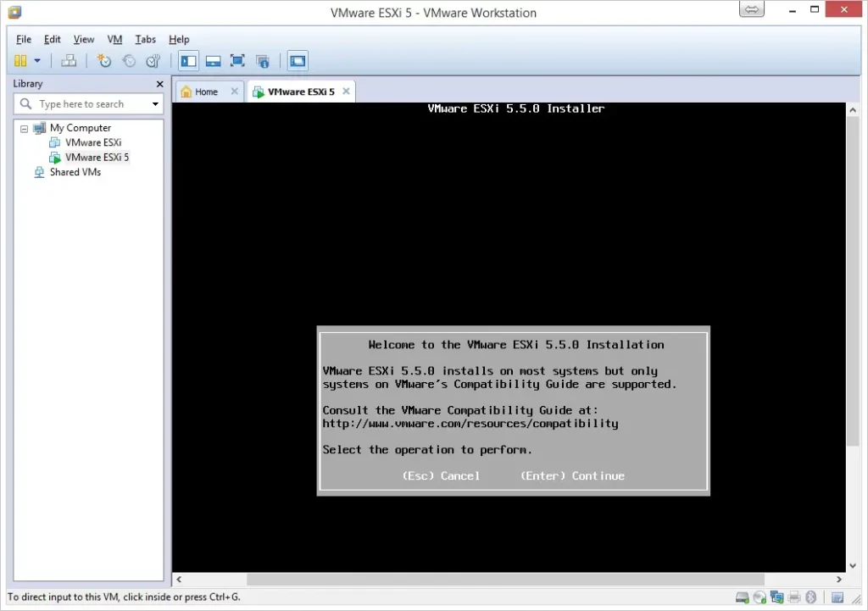Click (Enter) Continue in the installer
This screenshot has width=868, height=611.
tap(572, 476)
